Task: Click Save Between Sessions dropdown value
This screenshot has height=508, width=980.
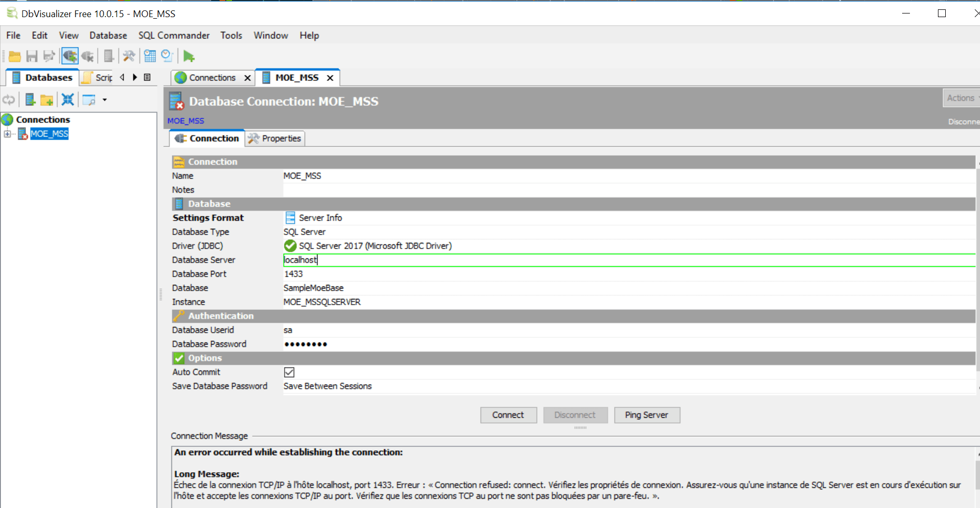Action: 629,386
